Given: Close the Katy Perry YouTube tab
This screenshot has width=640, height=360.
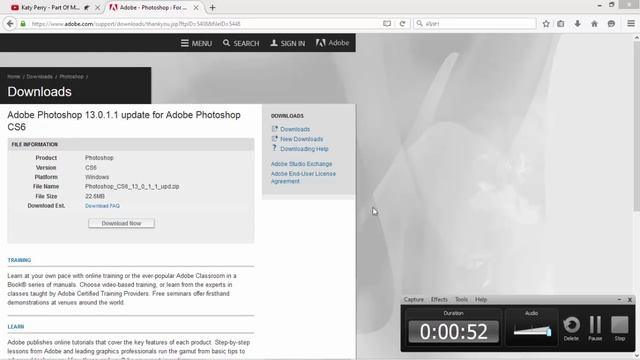Looking at the screenshot, I should pyautogui.click(x=97, y=7).
